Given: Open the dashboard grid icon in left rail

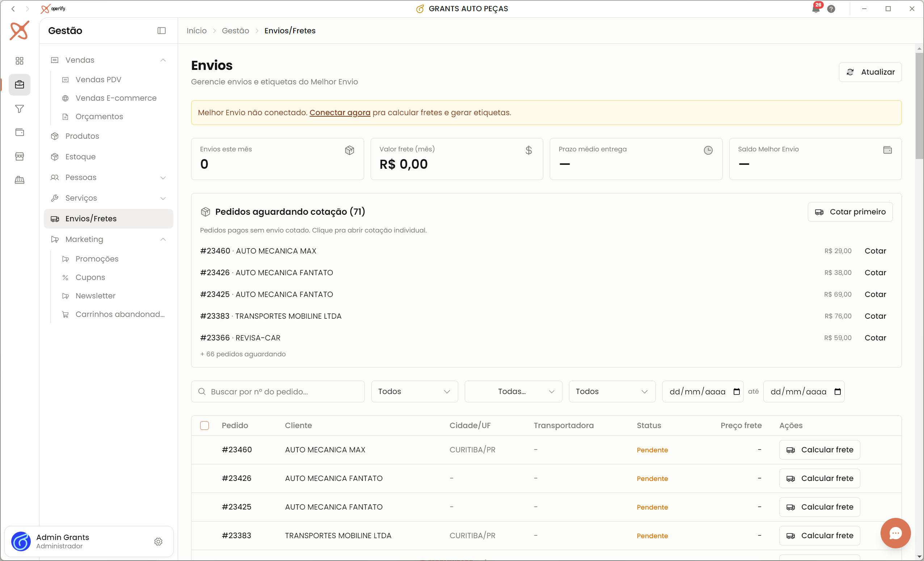Looking at the screenshot, I should 20,61.
